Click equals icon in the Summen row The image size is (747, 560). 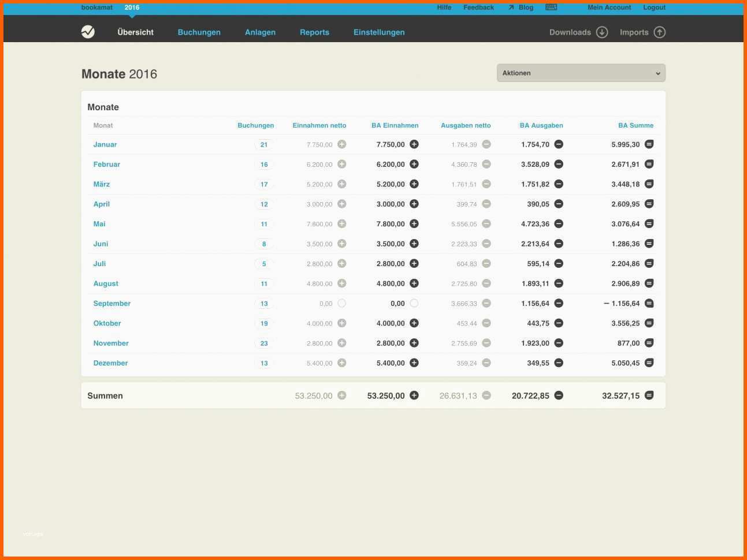[649, 395]
